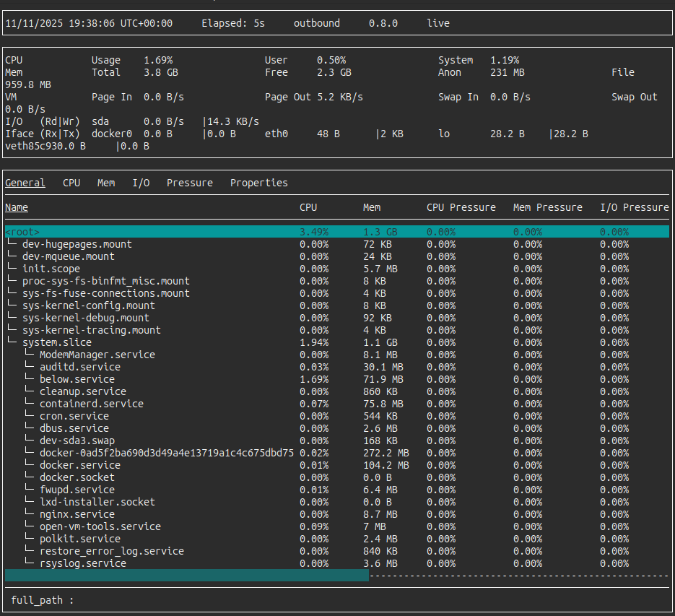Collapse the system.slice tree node
Viewport: 675px width, 616px height.
[56, 342]
